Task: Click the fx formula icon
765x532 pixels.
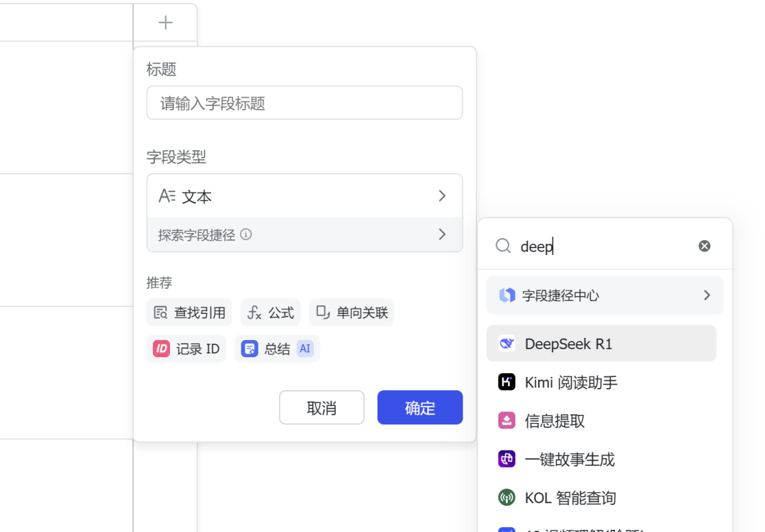Action: 255,312
